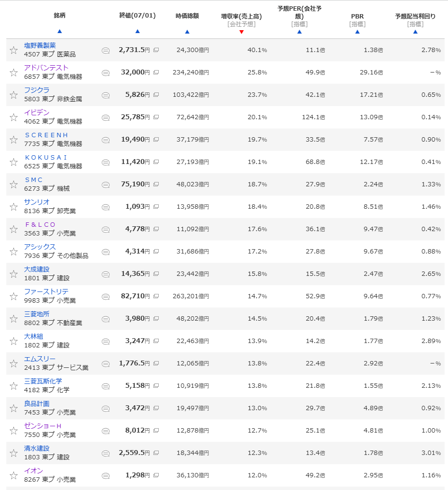Open 塩野義製薬 stock page
448x490 pixels.
pyautogui.click(x=40, y=45)
